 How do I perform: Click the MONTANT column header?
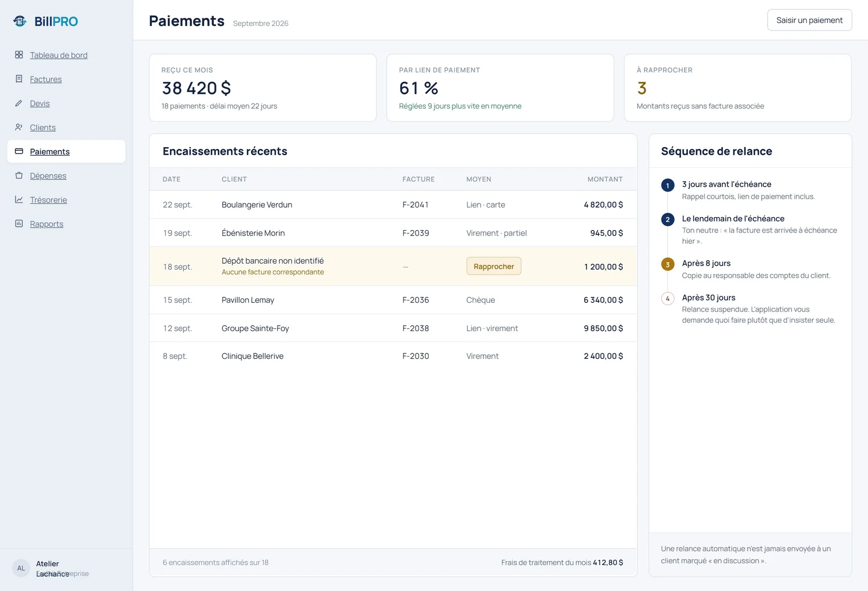coord(605,179)
